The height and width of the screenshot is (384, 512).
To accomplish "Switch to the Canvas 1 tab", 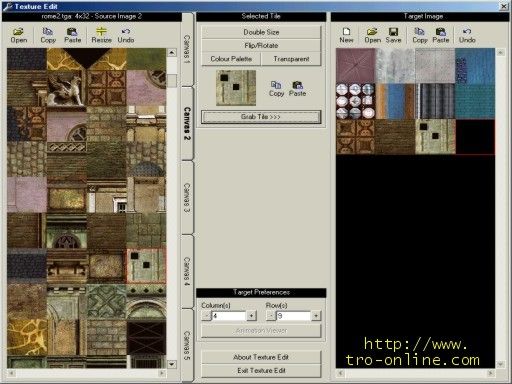I will tap(187, 50).
